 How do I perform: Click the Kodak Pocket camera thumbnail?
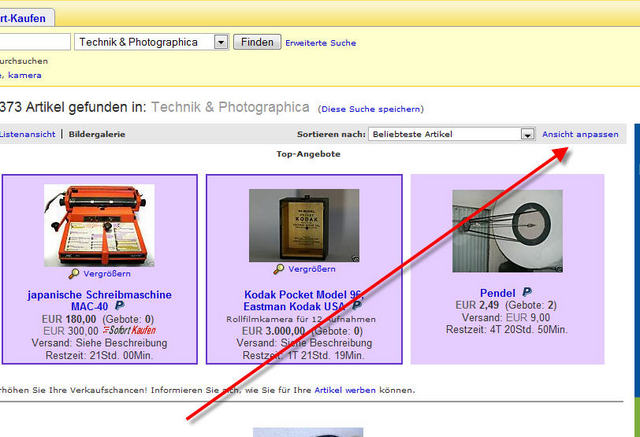(304, 225)
